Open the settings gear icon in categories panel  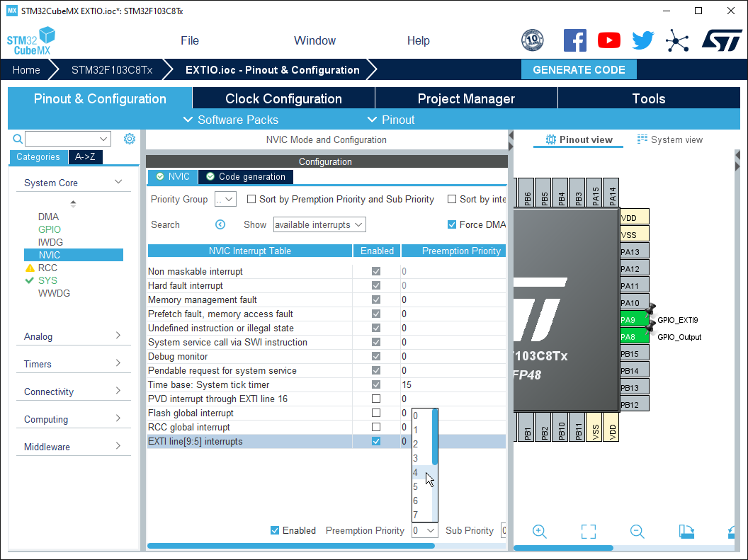click(130, 139)
